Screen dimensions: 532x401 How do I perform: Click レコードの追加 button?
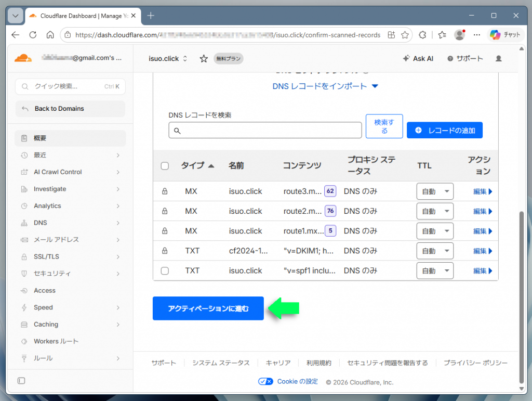445,131
